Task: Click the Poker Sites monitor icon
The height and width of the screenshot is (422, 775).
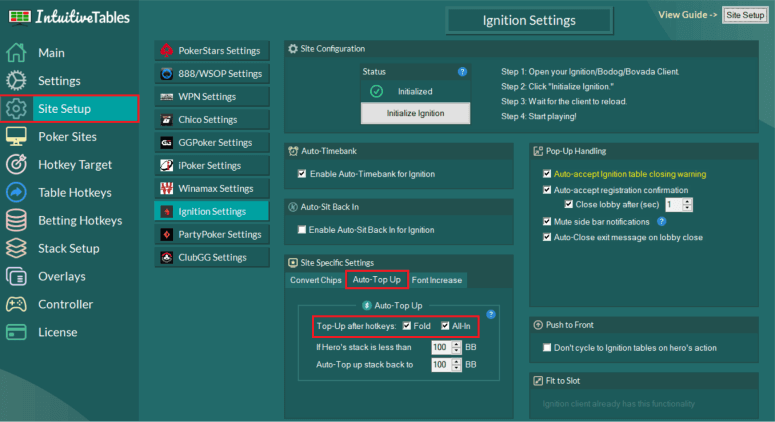Action: pos(16,136)
